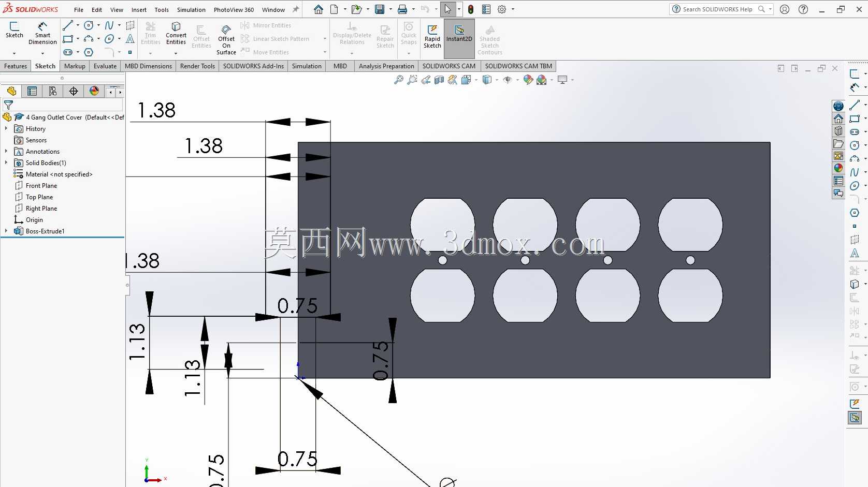Screen dimensions: 868x487
Task: Select the Sensors tree item
Action: coord(36,140)
